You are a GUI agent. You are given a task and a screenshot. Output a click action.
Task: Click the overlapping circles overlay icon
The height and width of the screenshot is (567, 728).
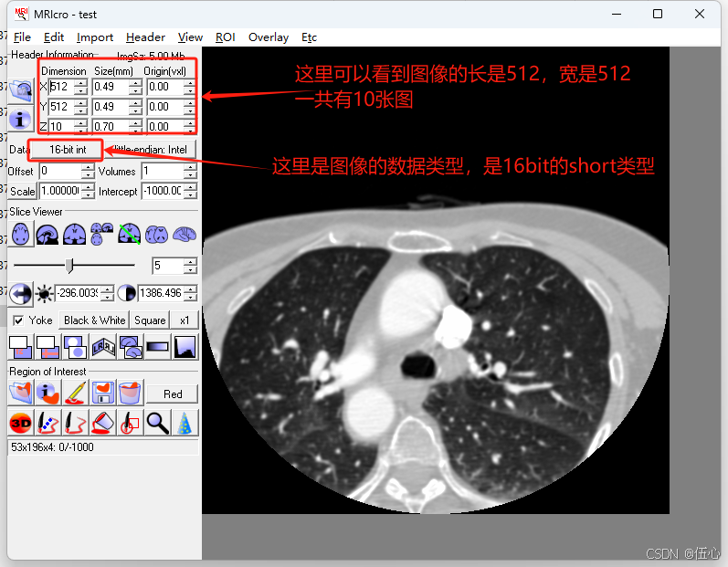75,347
